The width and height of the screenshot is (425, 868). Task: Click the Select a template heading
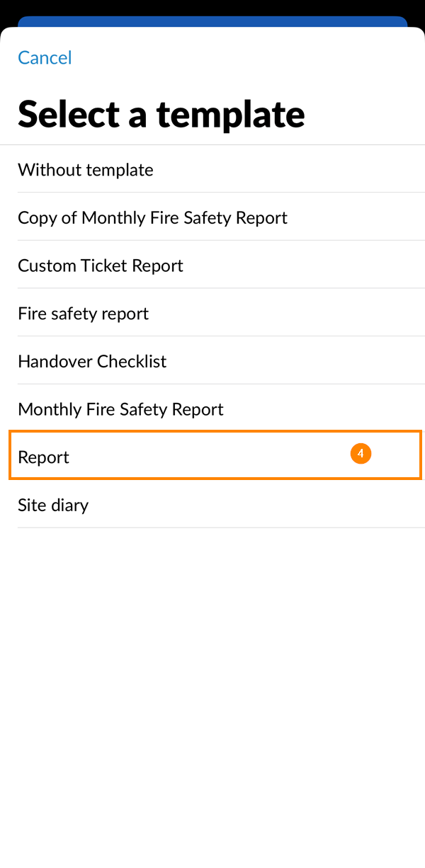(161, 113)
